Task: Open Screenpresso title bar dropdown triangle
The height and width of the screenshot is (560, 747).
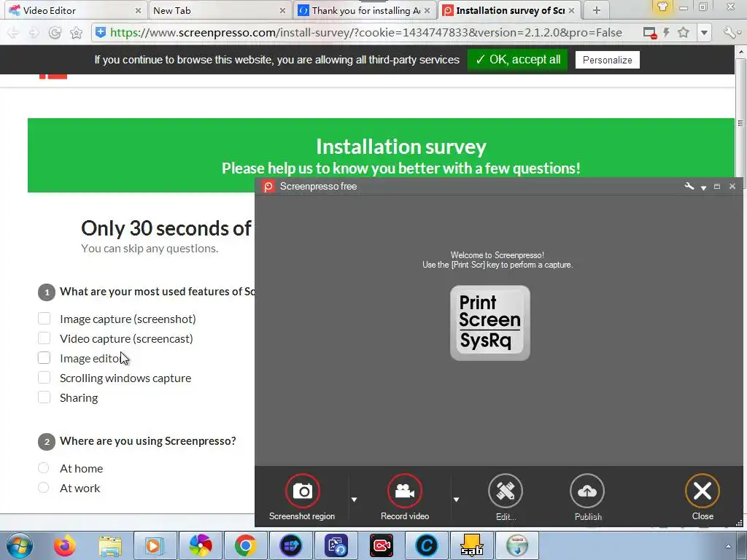Action: coord(703,187)
